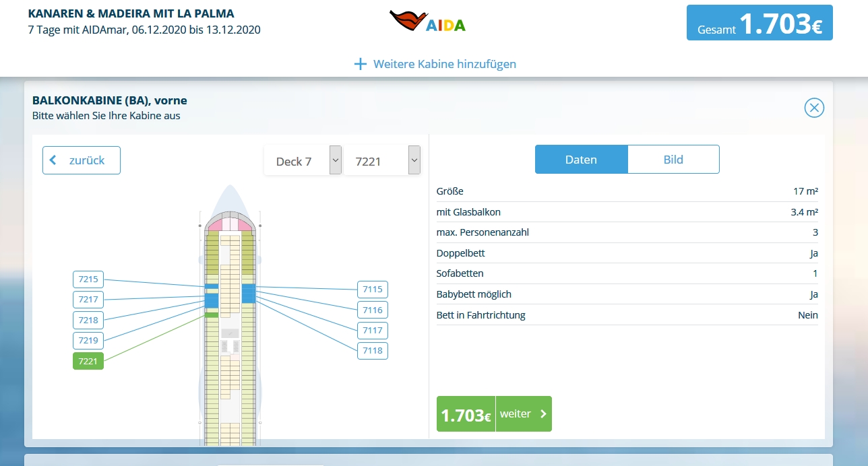Viewport: 868px width, 466px height.
Task: Click the plus icon to add cabin
Action: pyautogui.click(x=361, y=64)
